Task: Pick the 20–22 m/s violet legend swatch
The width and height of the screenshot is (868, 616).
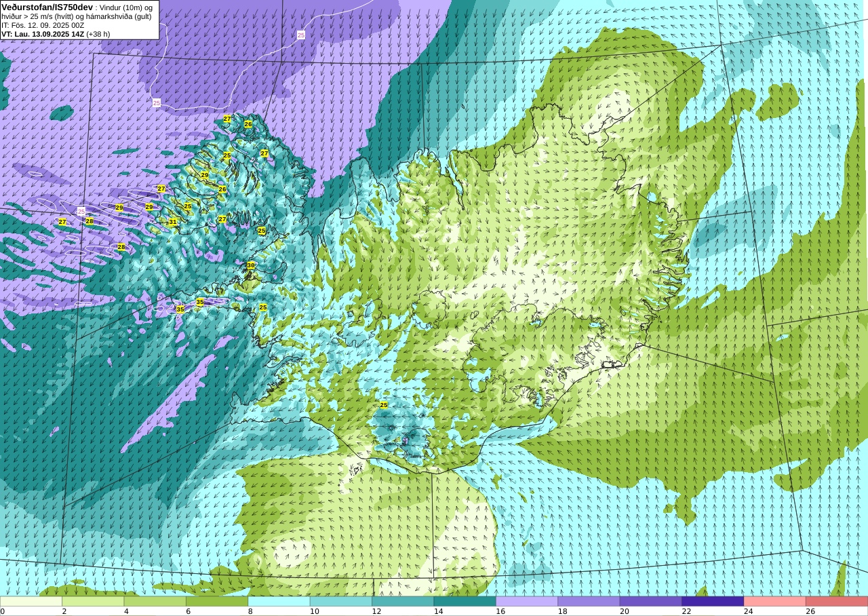Action: point(651,601)
